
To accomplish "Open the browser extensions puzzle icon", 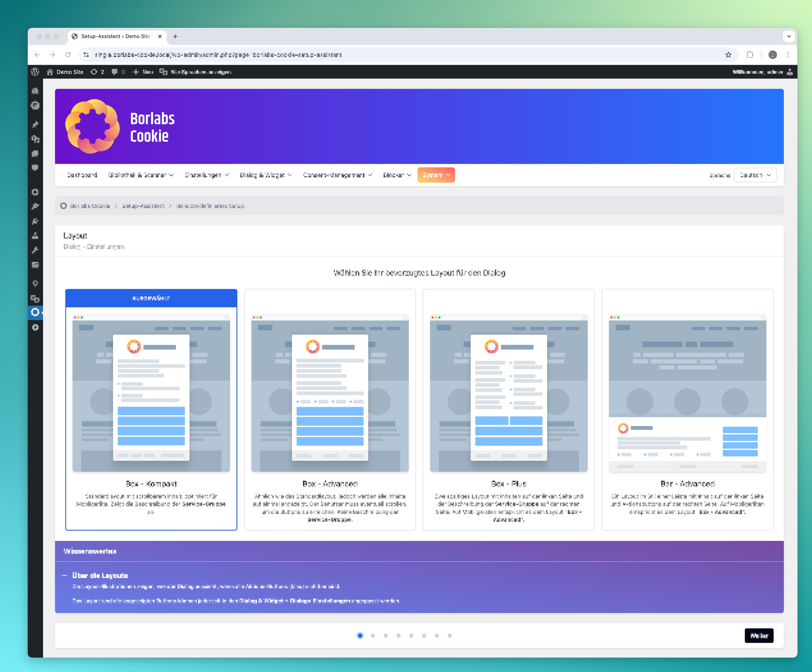I will (750, 55).
